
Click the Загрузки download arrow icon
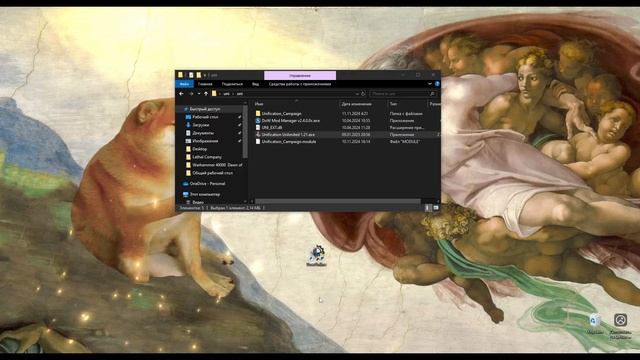coord(188,125)
